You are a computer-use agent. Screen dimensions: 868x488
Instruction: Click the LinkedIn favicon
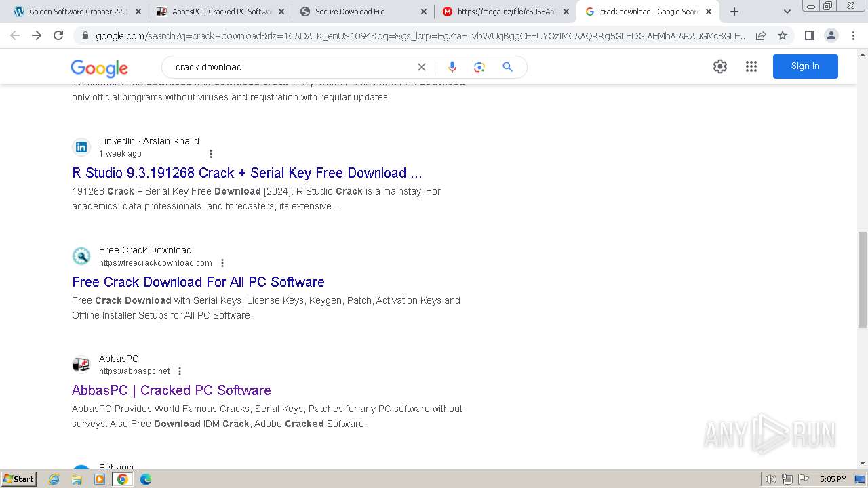[81, 147]
